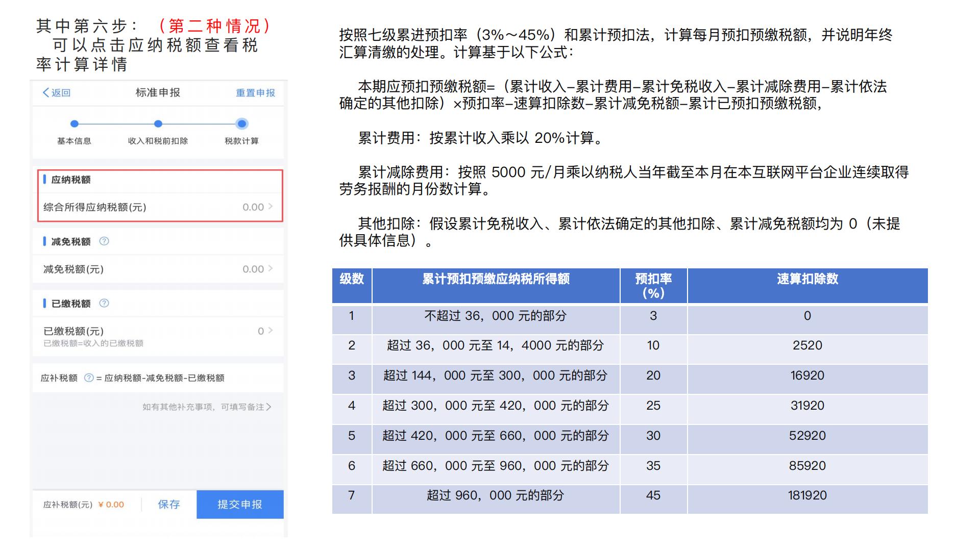This screenshot has height=551, width=980.
Task: Click help icon next to 减免税额
Action: click(x=104, y=241)
